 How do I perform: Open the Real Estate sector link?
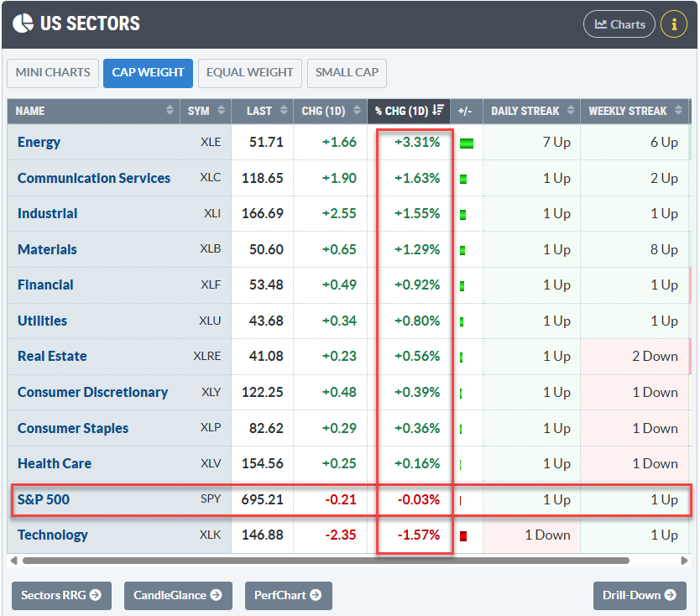[52, 356]
